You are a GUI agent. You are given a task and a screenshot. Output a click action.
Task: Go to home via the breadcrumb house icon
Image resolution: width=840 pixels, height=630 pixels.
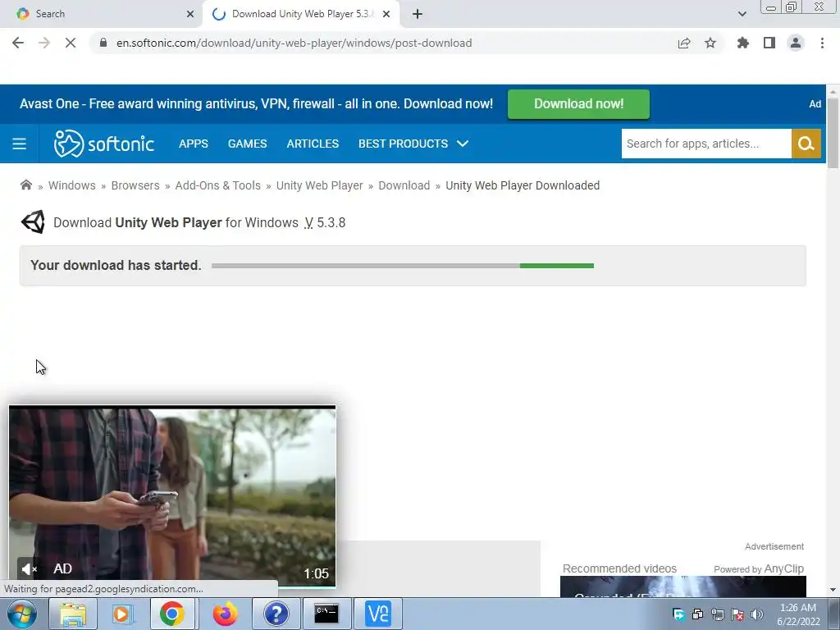click(x=25, y=185)
